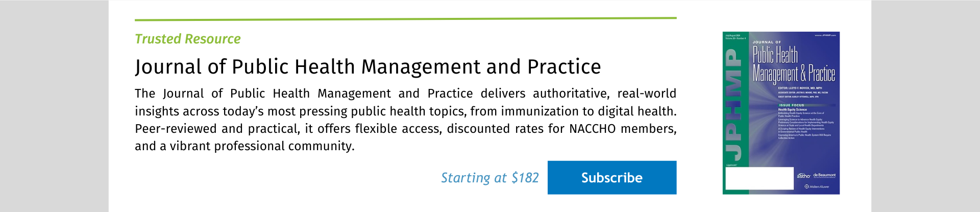Click the de Beaumont logo on cover
The height and width of the screenshot is (212, 980).
[824, 175]
